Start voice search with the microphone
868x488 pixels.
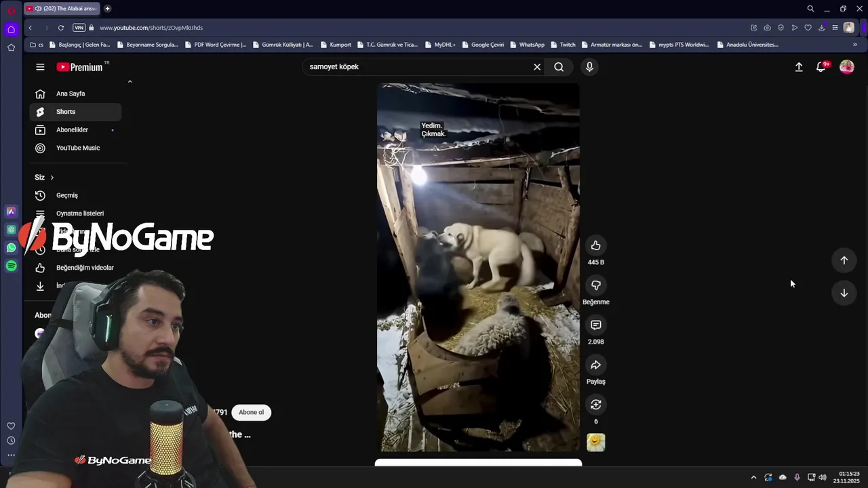click(589, 66)
